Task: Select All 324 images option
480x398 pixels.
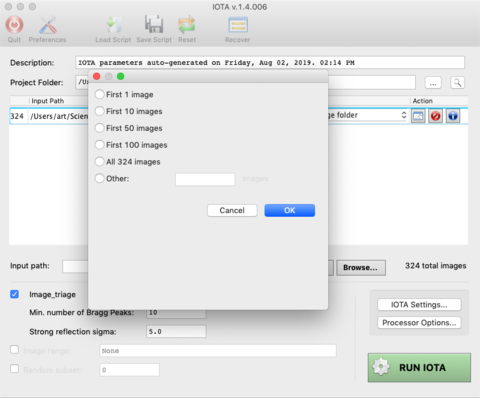Action: (x=99, y=162)
